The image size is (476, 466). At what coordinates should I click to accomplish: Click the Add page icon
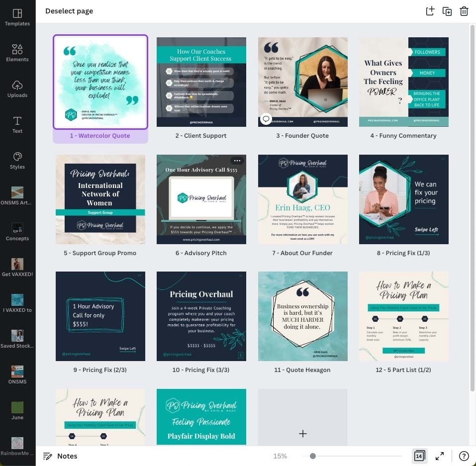click(x=430, y=11)
